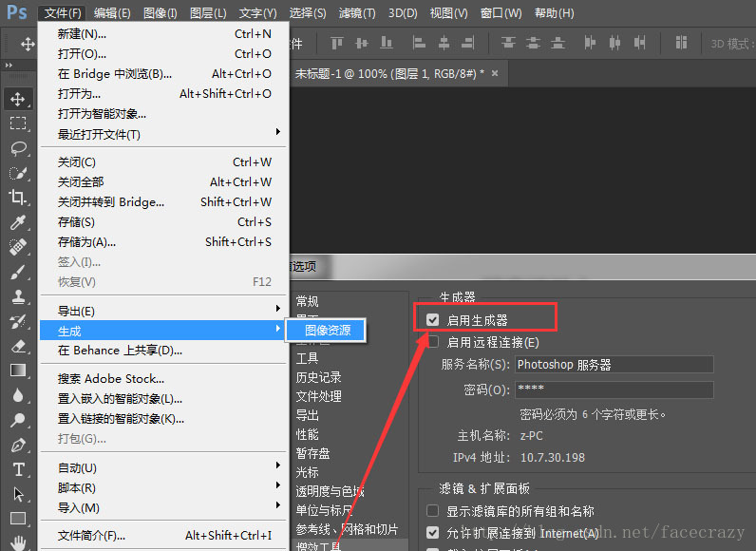Select the Move tool in toolbox

click(x=18, y=100)
